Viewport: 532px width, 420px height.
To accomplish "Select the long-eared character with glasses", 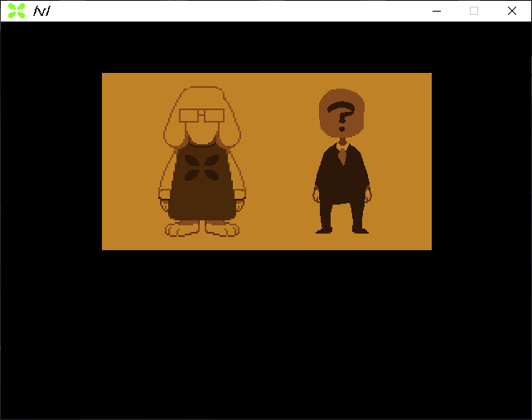I will point(202,162).
